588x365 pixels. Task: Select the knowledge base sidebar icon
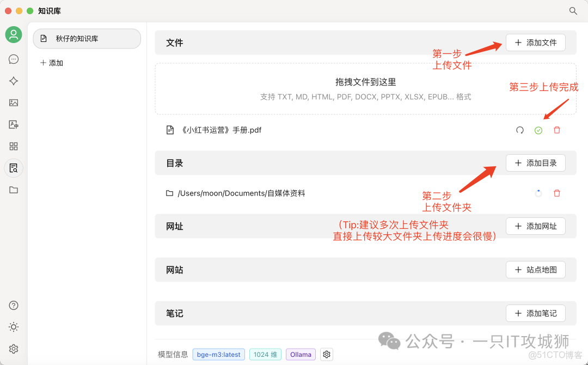click(x=13, y=168)
